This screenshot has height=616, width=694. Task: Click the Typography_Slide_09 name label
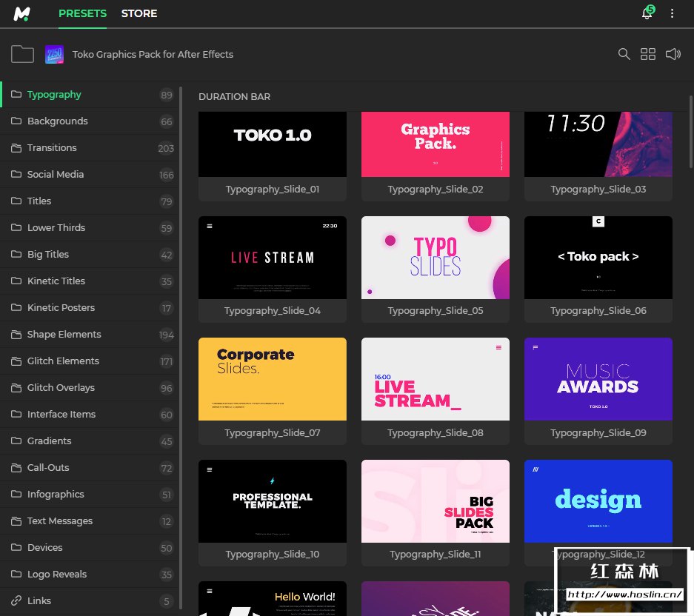pos(598,433)
